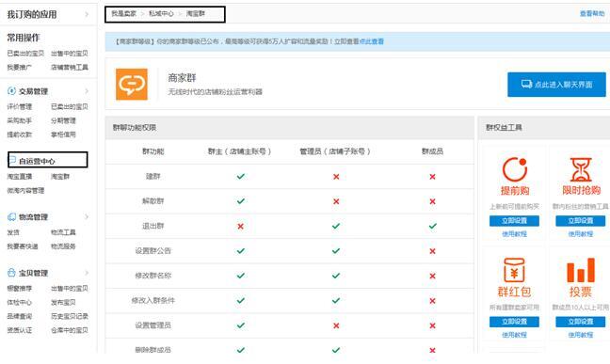Viewport: 610px width, 364px height.
Task: Open 体检中心 in the sidebar
Action: click(x=20, y=302)
